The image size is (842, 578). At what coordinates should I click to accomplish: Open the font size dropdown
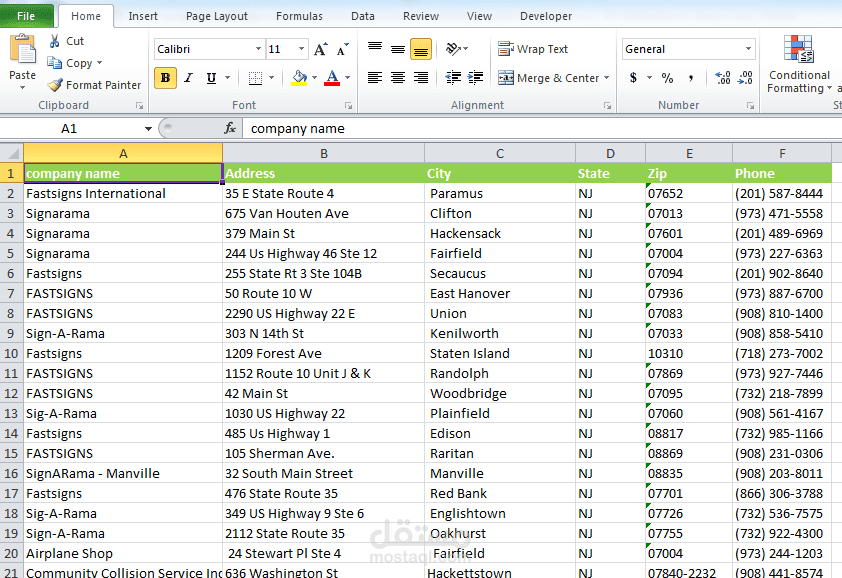click(x=301, y=49)
